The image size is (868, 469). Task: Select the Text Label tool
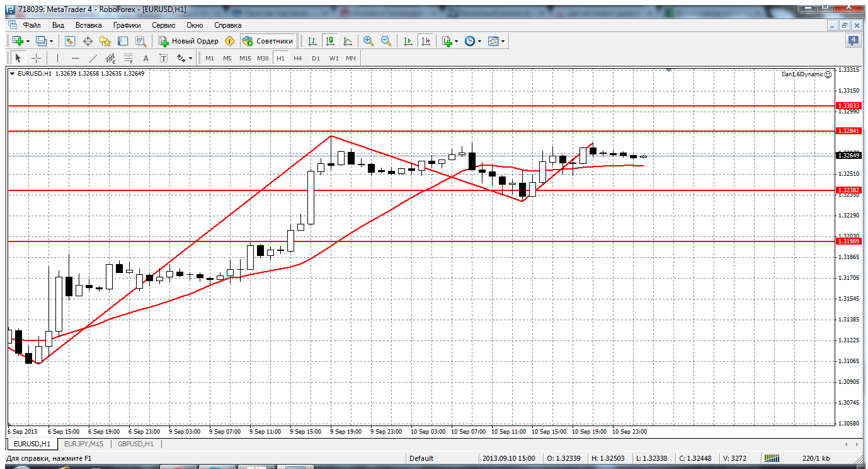164,58
